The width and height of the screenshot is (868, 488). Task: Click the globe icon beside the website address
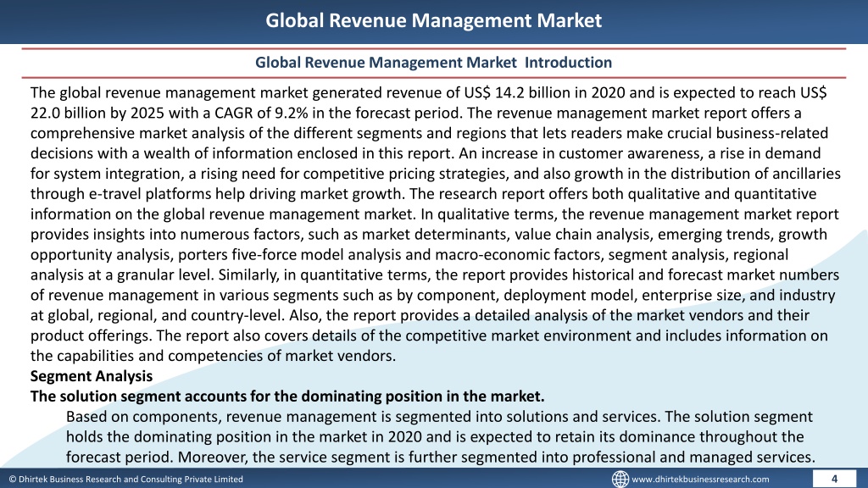coord(620,479)
